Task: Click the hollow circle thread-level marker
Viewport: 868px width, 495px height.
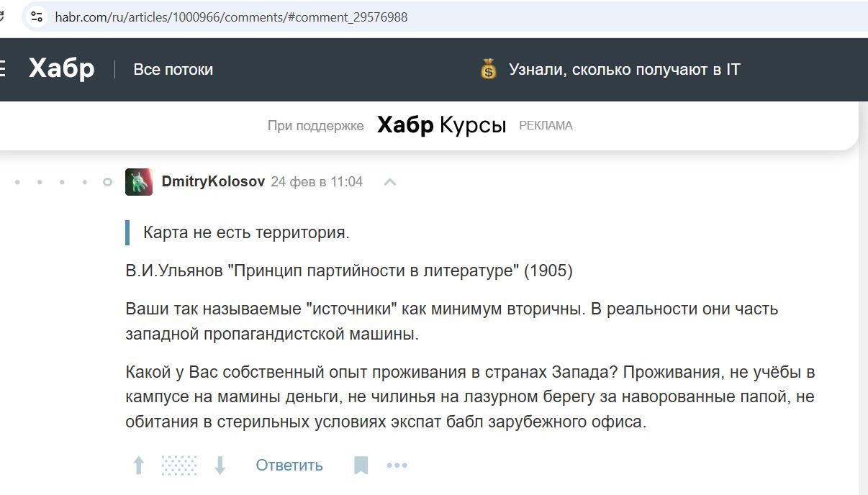Action: [x=108, y=182]
